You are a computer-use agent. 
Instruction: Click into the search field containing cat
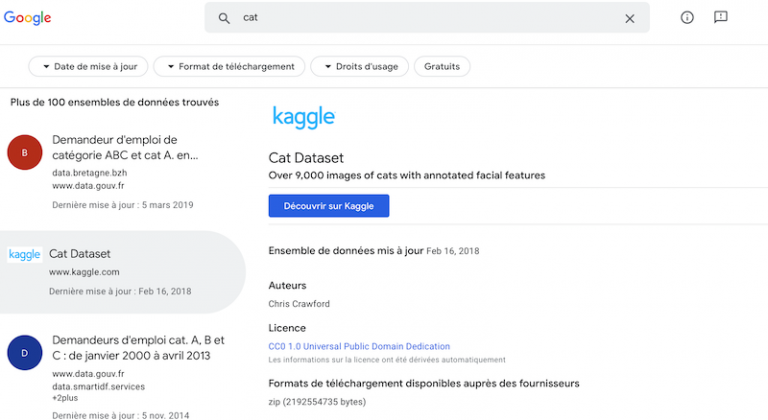420,18
